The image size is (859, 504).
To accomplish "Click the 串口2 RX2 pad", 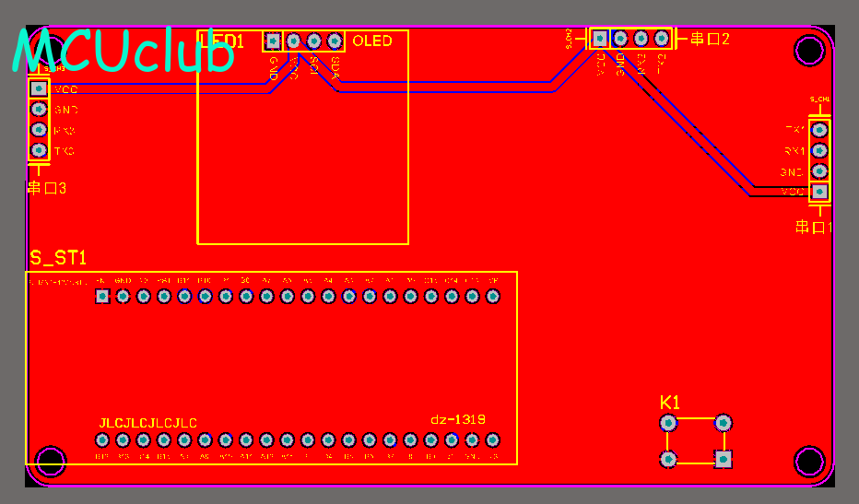I will click(641, 39).
